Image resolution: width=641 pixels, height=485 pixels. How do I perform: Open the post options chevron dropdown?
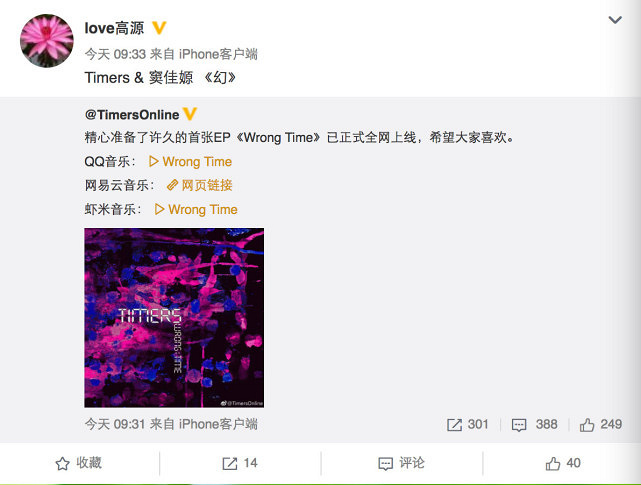[x=615, y=20]
